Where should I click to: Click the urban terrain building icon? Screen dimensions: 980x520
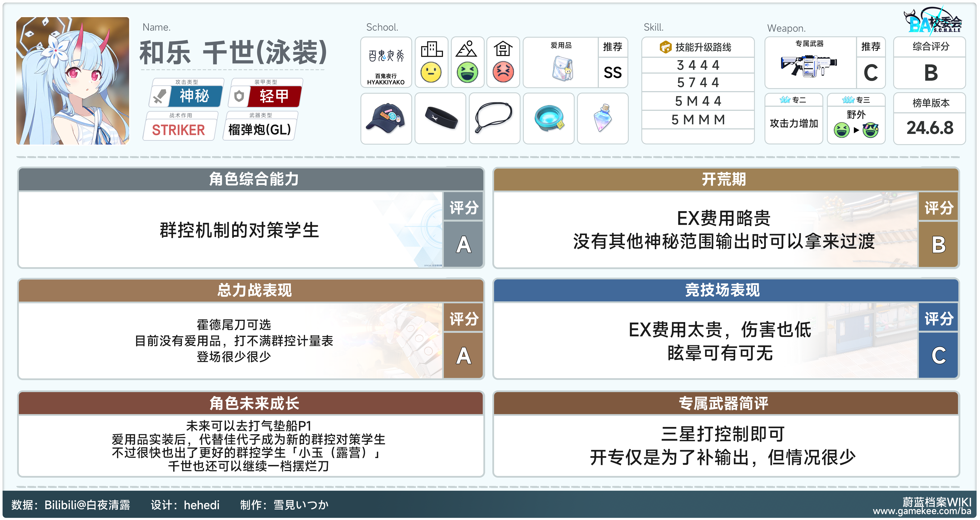click(x=431, y=49)
